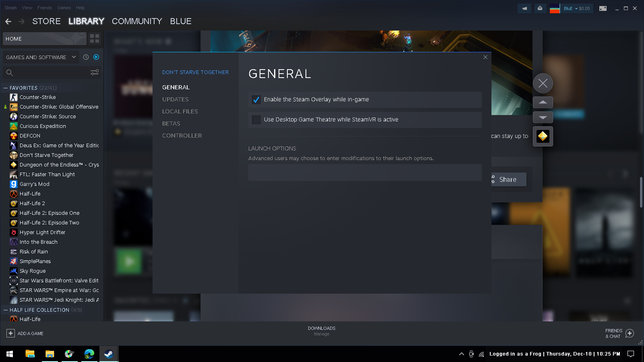The image size is (644, 362).
Task: Click the Counter-Strike game icon
Action: point(14,97)
